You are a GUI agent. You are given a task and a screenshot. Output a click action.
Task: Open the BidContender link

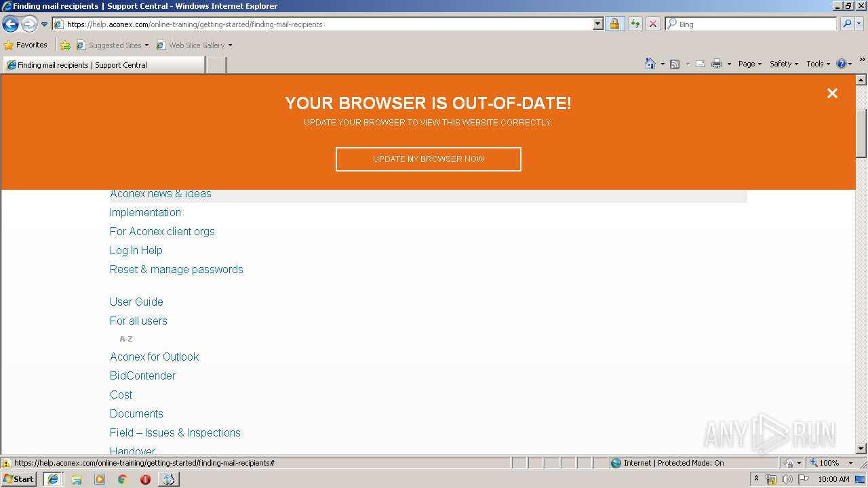coord(142,375)
